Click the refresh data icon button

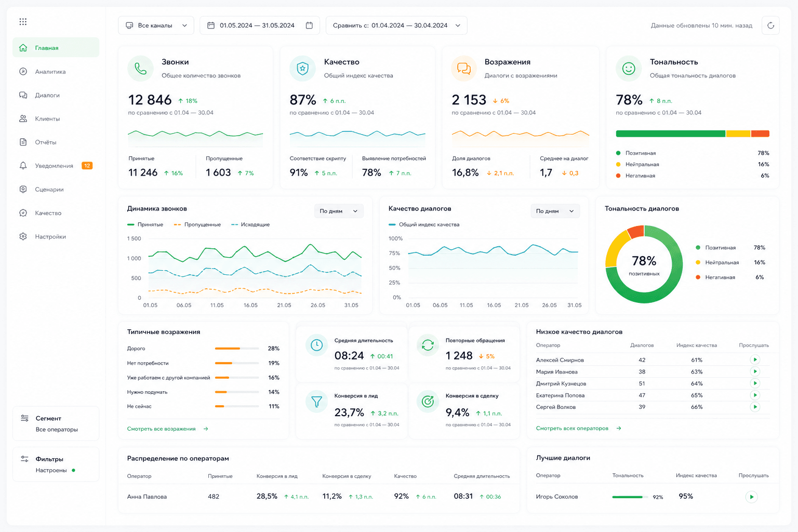pyautogui.click(x=770, y=25)
